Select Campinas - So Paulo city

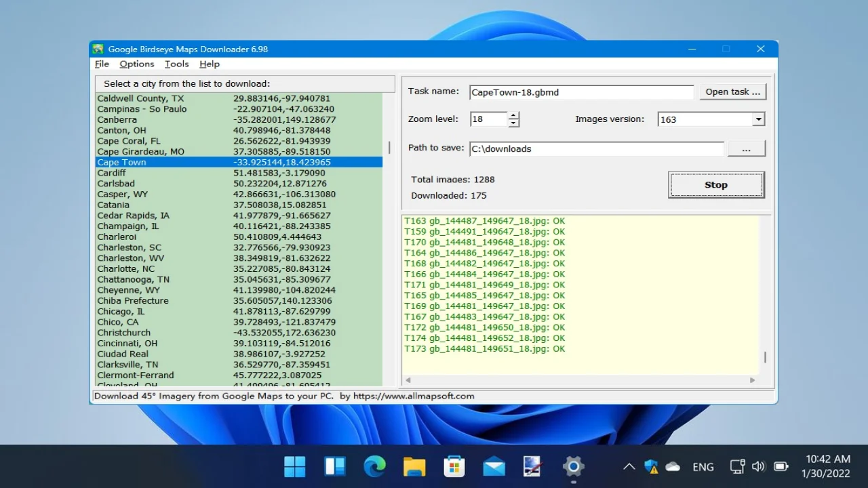point(239,109)
